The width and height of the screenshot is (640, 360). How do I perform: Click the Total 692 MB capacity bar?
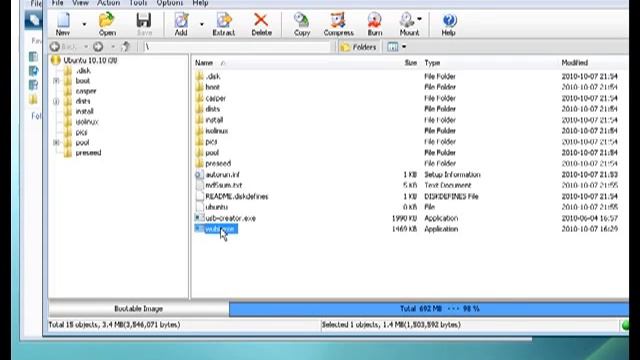(429, 309)
